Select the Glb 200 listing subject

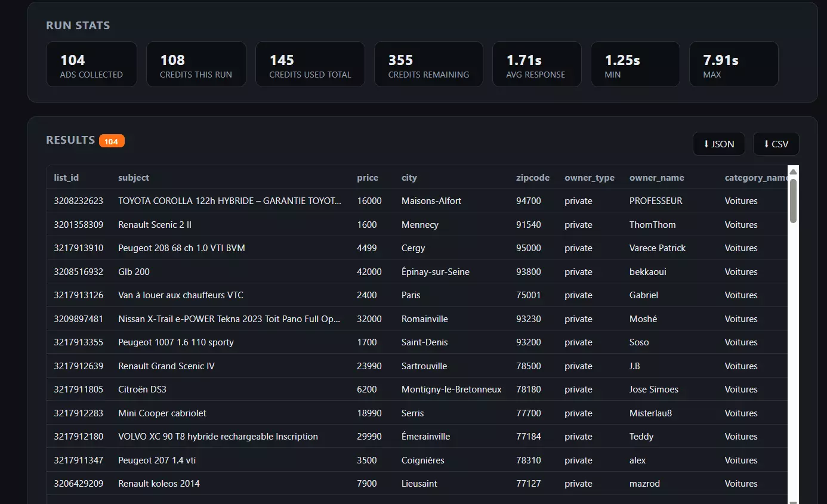(x=134, y=272)
